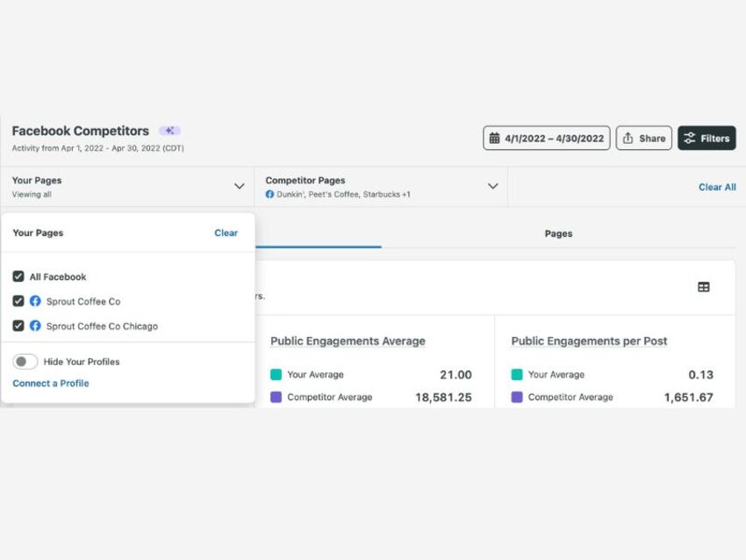Screen dimensions: 746x560
Task: Click Dunkin', Peet's Coffee, Starbucks +1 text
Action: click(x=343, y=194)
